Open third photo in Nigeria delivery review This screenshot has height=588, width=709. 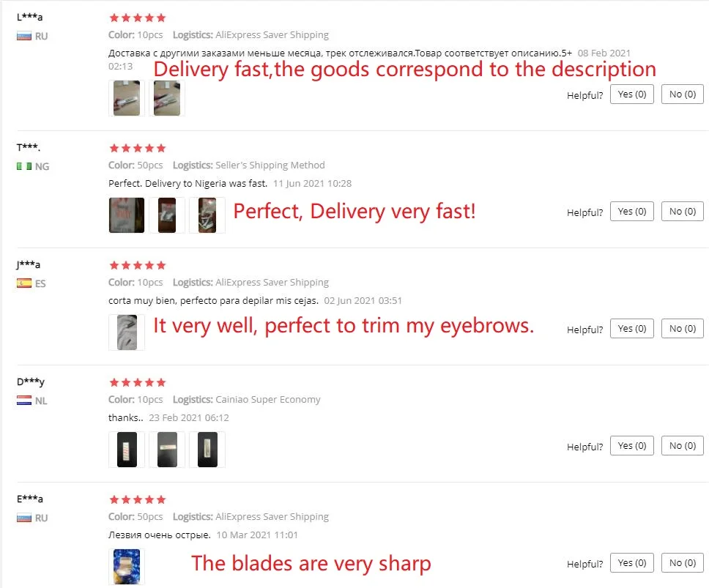[x=207, y=215]
